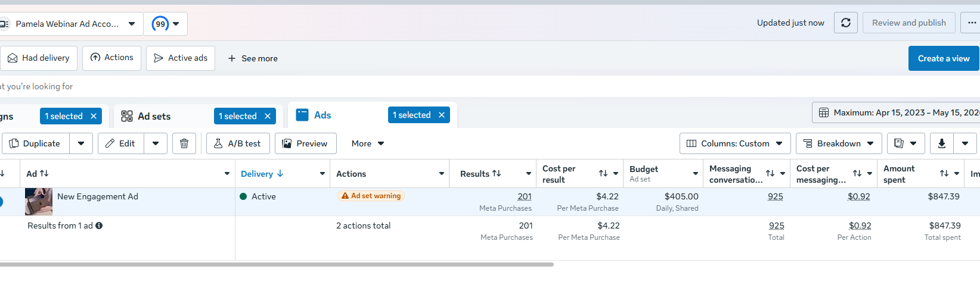Screen dimensions: 980x291
Task: Sort by Cost per messaging arrows
Action: point(857,173)
